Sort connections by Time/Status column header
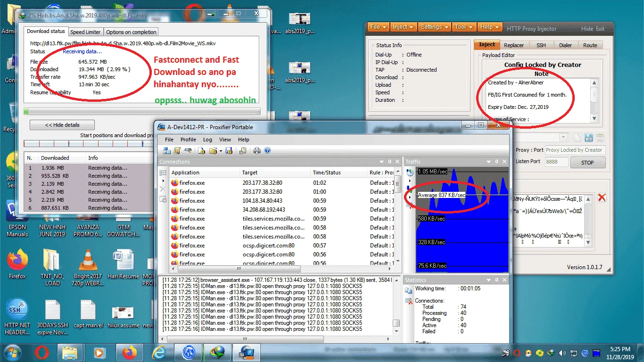This screenshot has width=644, height=362. click(x=339, y=173)
